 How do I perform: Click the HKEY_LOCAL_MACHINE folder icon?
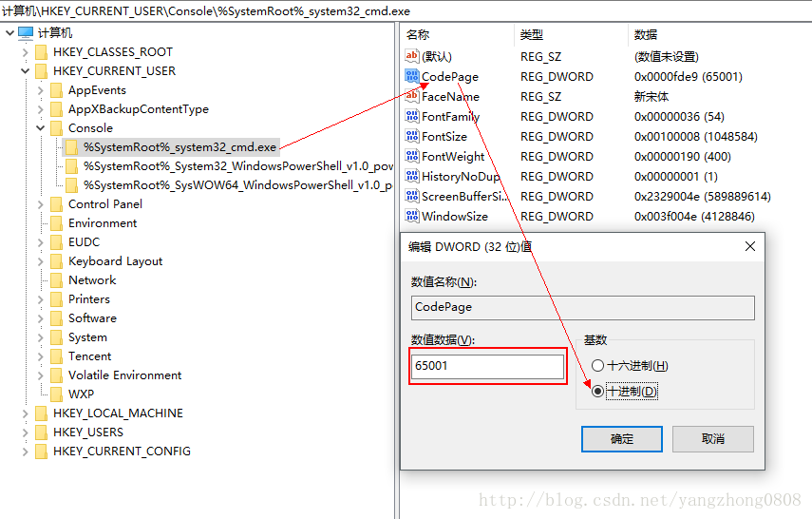click(x=41, y=413)
